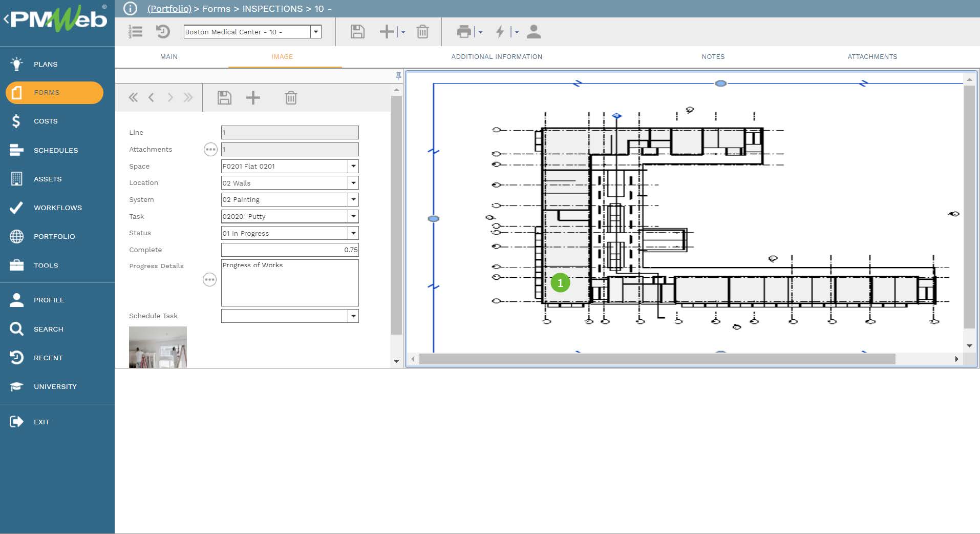Open Tools in the sidebar

click(46, 265)
